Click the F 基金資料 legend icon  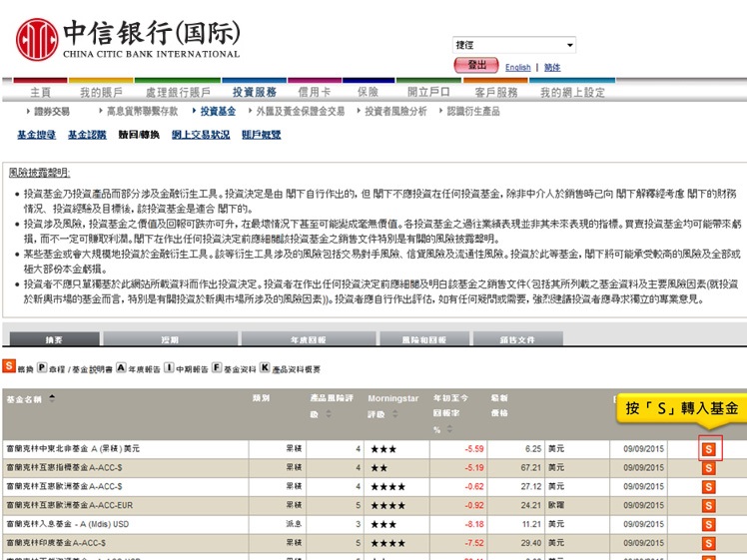[x=217, y=367]
